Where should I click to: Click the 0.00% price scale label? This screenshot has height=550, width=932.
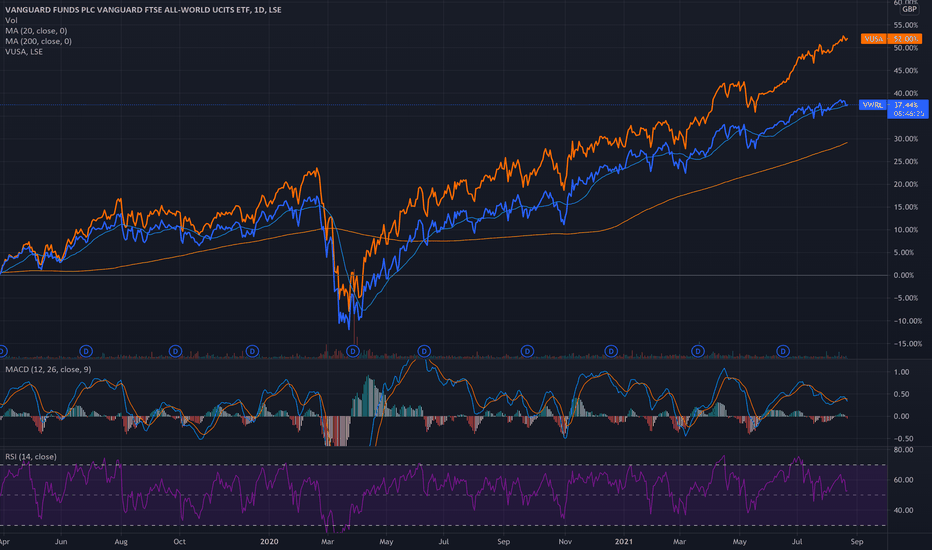pyautogui.click(x=904, y=275)
